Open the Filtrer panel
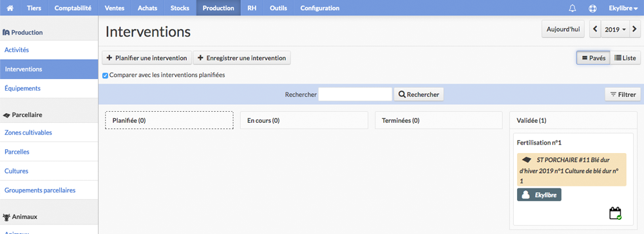The image size is (644, 234). [623, 94]
